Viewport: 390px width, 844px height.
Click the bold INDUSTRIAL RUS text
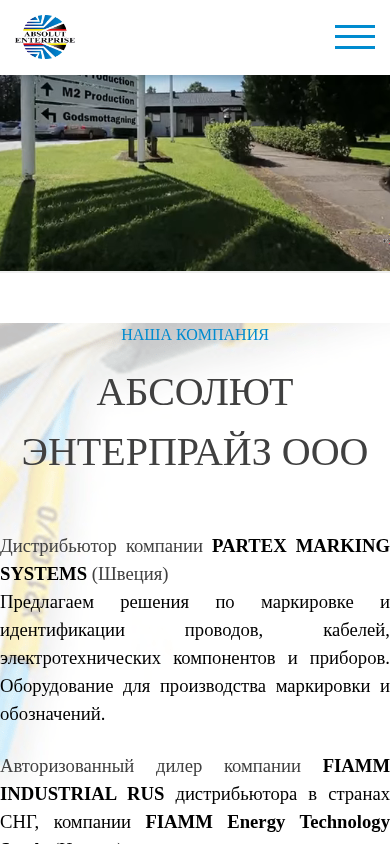coord(82,793)
